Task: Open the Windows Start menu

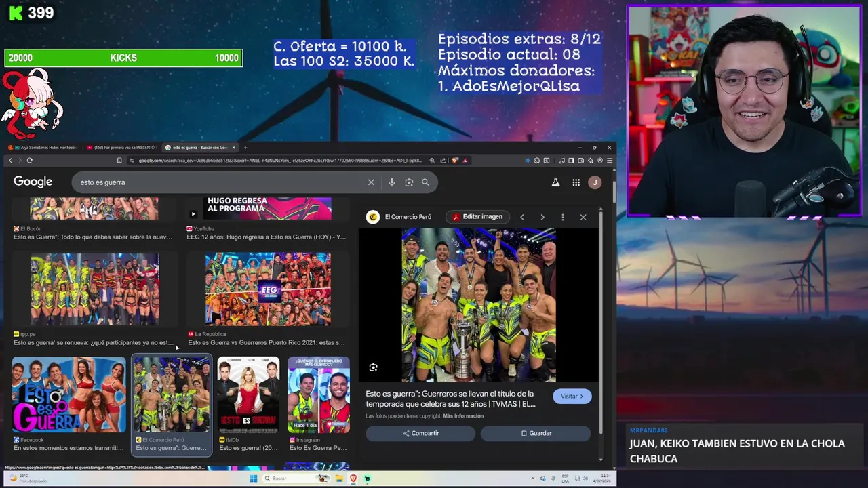Action: point(254,479)
